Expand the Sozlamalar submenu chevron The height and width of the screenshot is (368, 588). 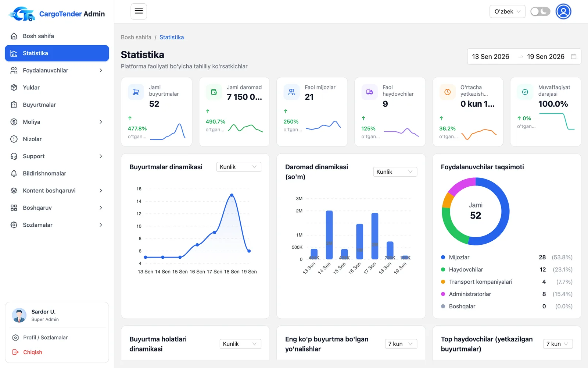[x=101, y=225]
